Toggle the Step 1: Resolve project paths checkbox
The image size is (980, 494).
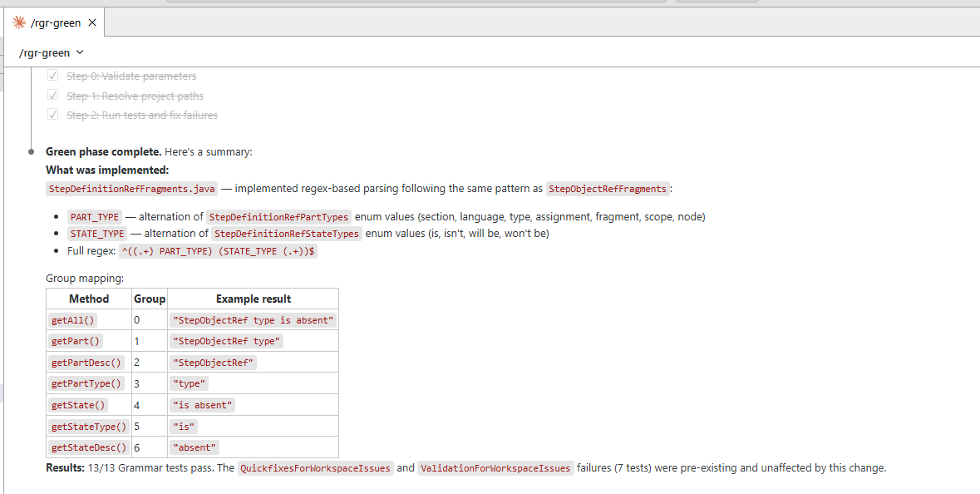[52, 96]
